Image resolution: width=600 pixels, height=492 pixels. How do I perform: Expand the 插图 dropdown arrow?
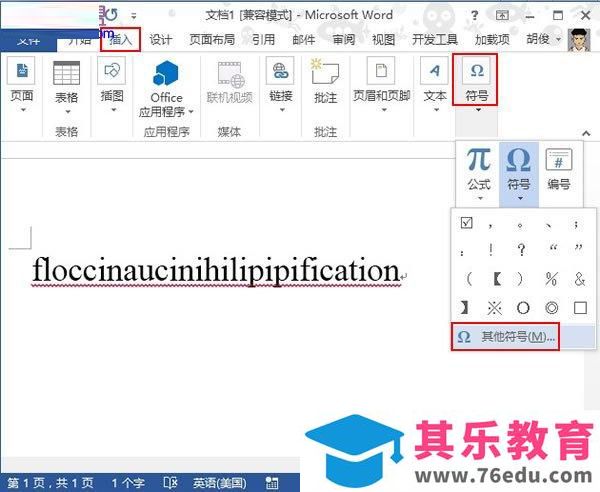(x=113, y=110)
